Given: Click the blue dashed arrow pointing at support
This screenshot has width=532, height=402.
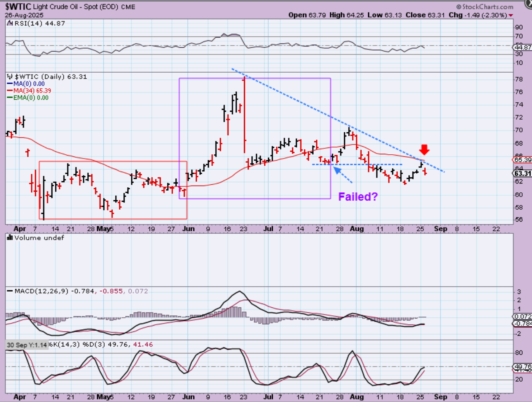Looking at the screenshot, I should [x=342, y=175].
